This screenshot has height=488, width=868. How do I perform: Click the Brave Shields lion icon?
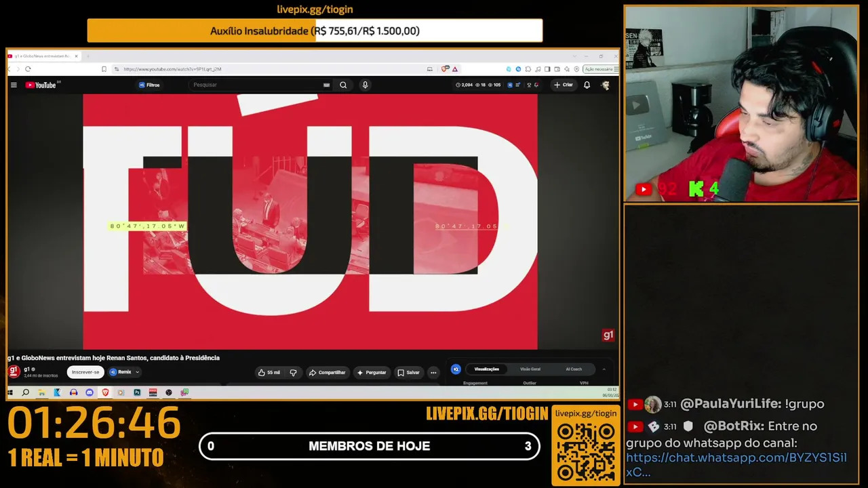coord(446,69)
